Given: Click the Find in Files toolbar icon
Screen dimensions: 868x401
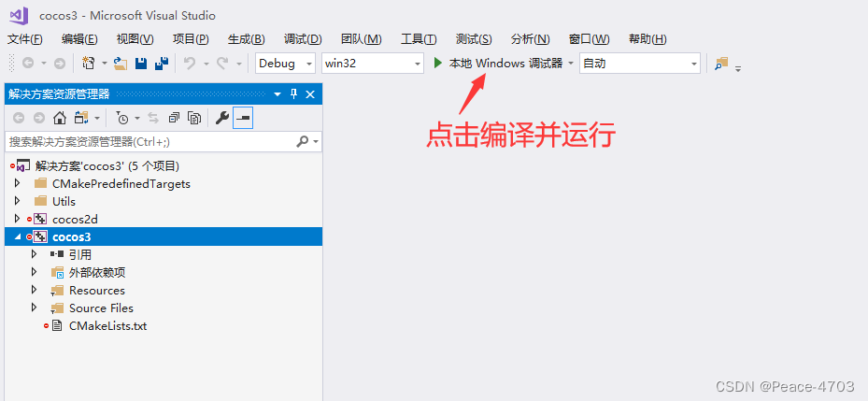Looking at the screenshot, I should (720, 64).
